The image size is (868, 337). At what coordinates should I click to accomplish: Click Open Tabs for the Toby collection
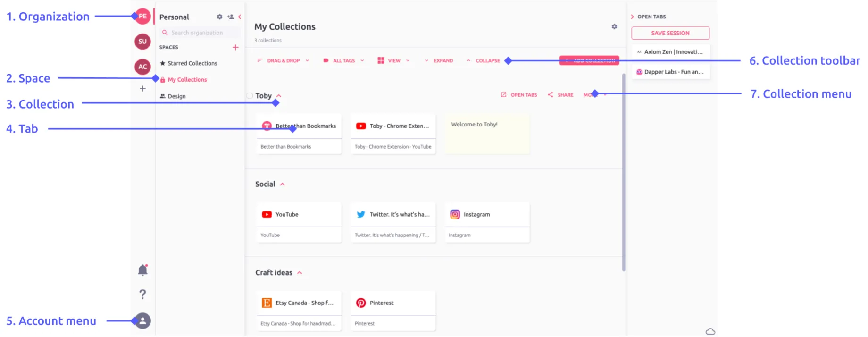[519, 95]
